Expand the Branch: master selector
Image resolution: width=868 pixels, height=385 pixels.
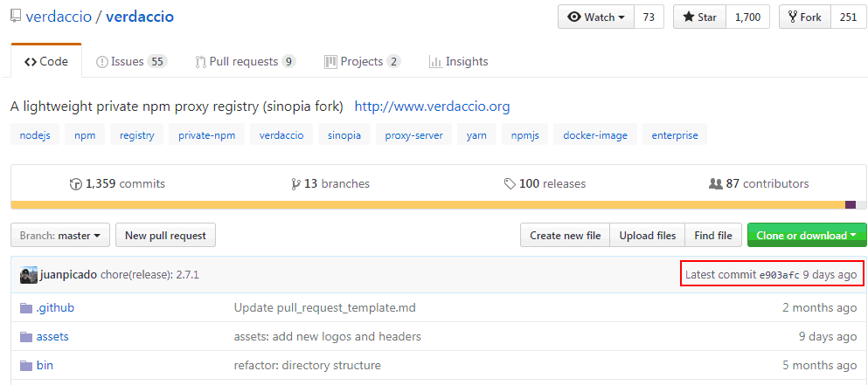60,235
